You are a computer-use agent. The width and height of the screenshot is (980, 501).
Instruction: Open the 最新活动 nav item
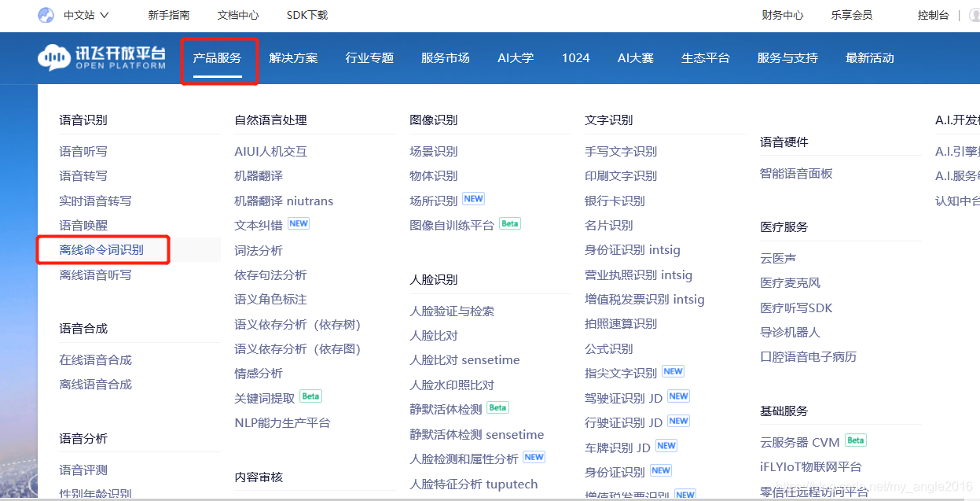(x=870, y=57)
